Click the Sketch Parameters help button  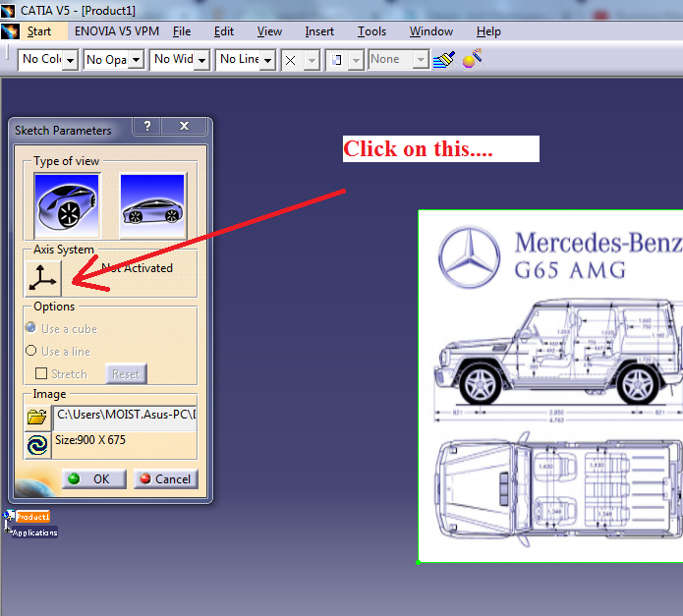coord(147,127)
